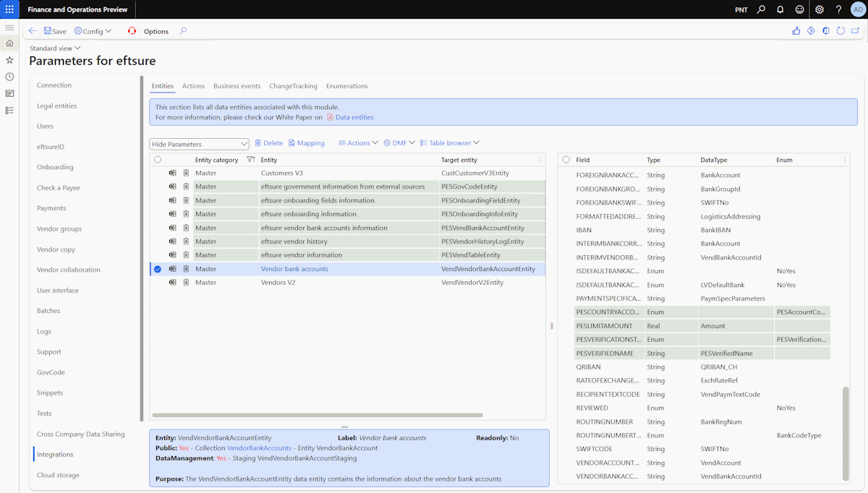Open Workspaces icon in the left rail

pyautogui.click(x=9, y=93)
